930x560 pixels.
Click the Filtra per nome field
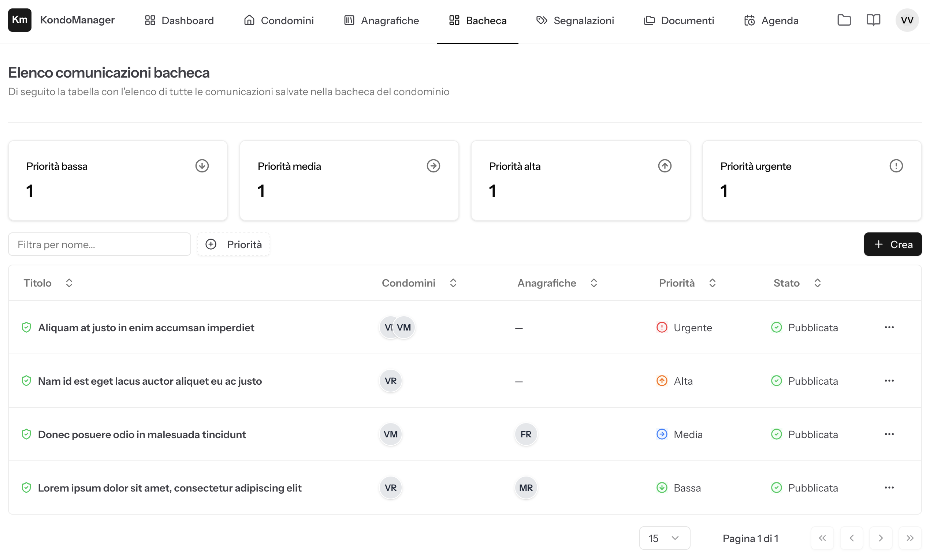click(99, 244)
